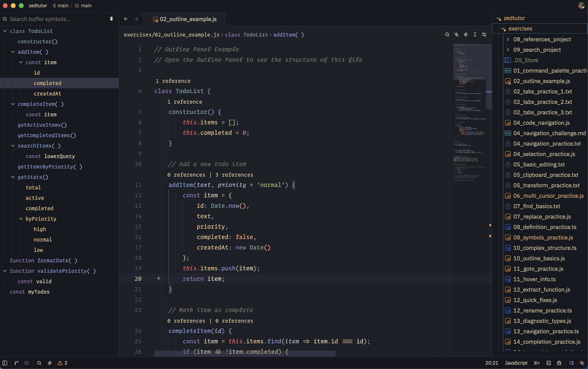Open buffer search from the editor toolbar
The height and width of the screenshot is (369, 588).
point(447,35)
